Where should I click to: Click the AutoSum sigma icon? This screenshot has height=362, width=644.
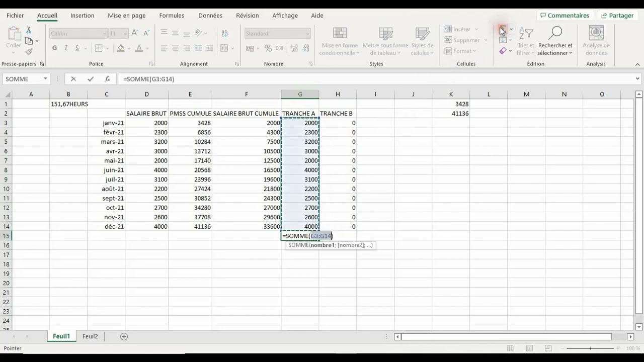pos(503,29)
